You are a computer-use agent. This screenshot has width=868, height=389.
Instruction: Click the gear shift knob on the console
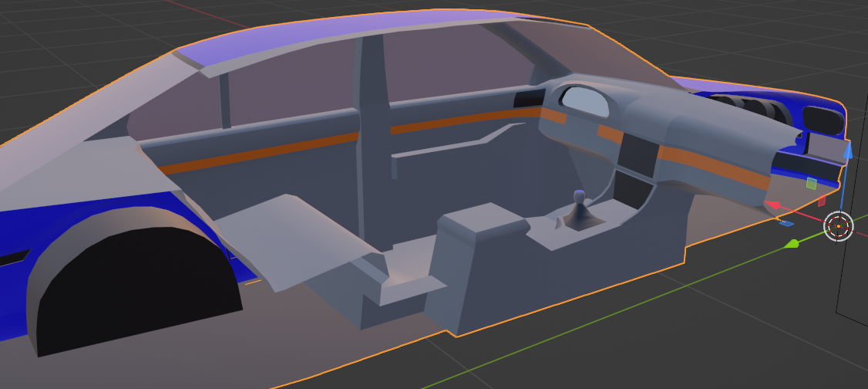(x=578, y=196)
